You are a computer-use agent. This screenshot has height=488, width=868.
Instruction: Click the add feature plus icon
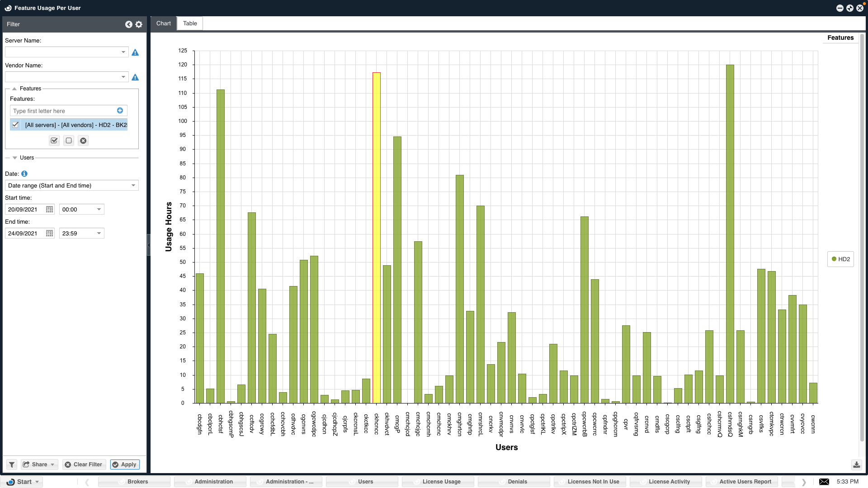tap(120, 111)
